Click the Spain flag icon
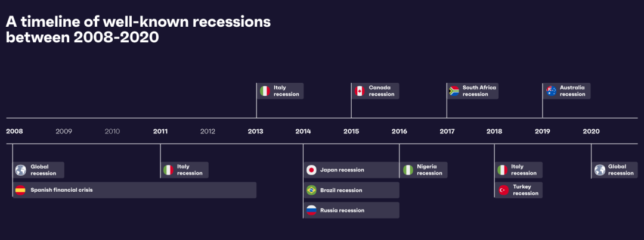Viewport: 644px width, 240px height. point(20,191)
